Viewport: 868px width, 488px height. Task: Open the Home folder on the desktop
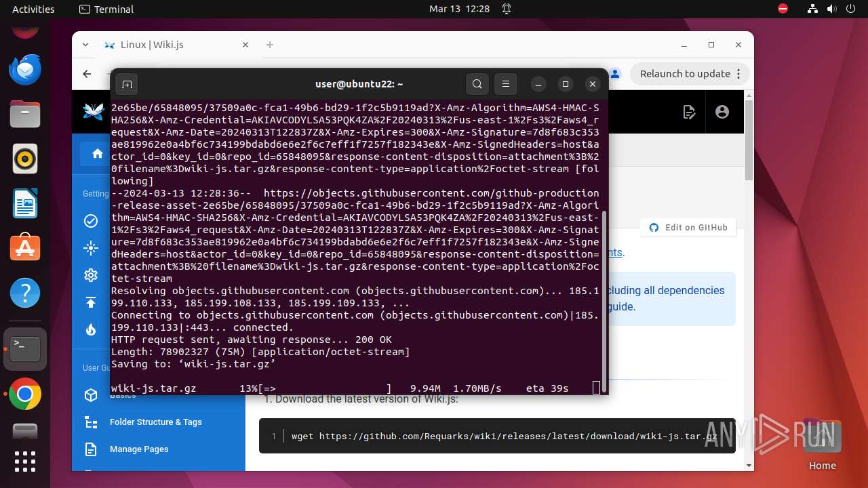pyautogui.click(x=823, y=445)
